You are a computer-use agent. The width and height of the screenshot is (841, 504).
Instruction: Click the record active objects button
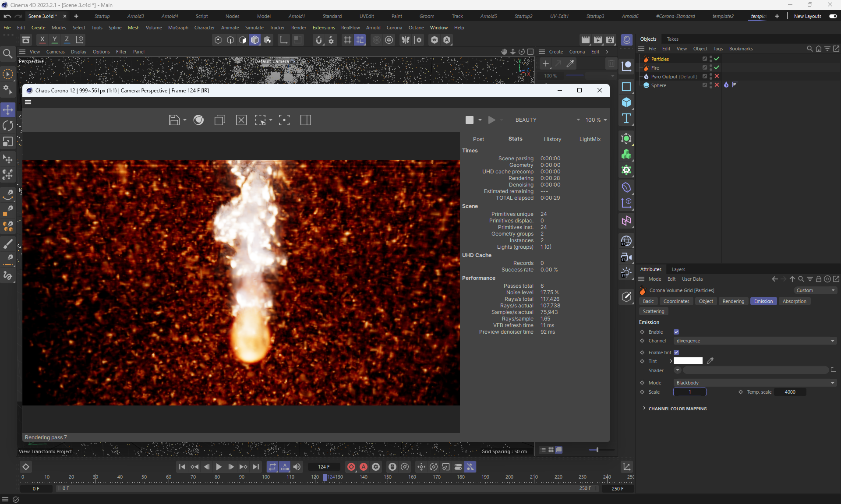(351, 467)
